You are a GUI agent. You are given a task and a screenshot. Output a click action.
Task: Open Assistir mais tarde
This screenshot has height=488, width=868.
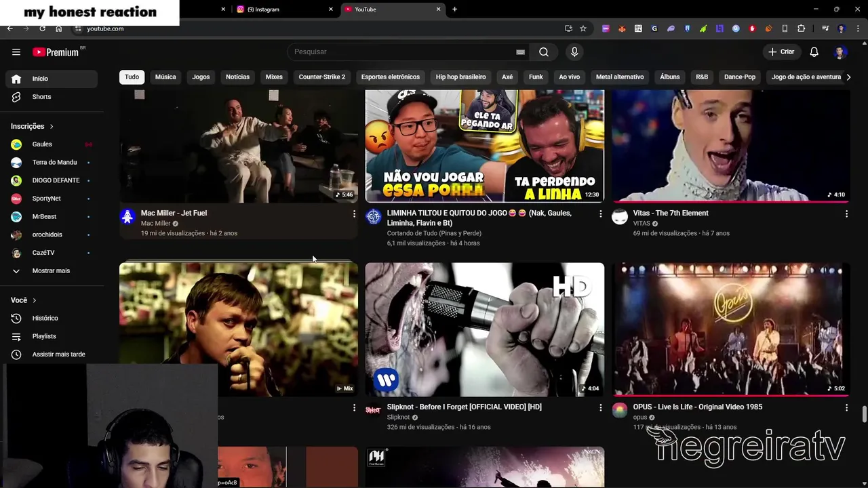click(52, 354)
